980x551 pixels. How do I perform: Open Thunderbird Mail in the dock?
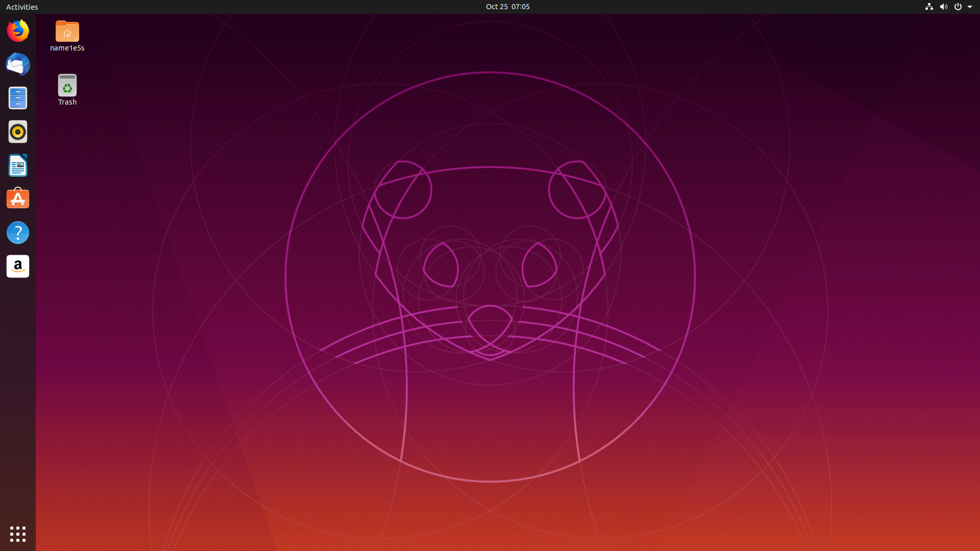[x=18, y=65]
